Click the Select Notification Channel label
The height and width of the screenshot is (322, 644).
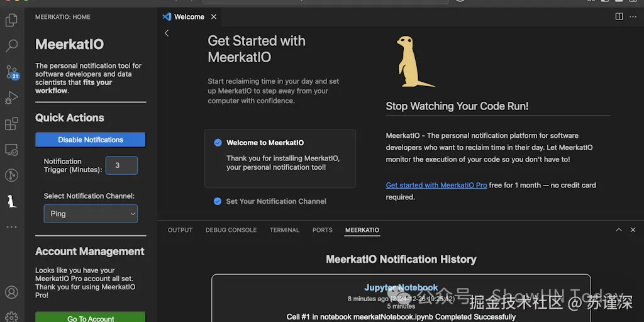pyautogui.click(x=89, y=196)
